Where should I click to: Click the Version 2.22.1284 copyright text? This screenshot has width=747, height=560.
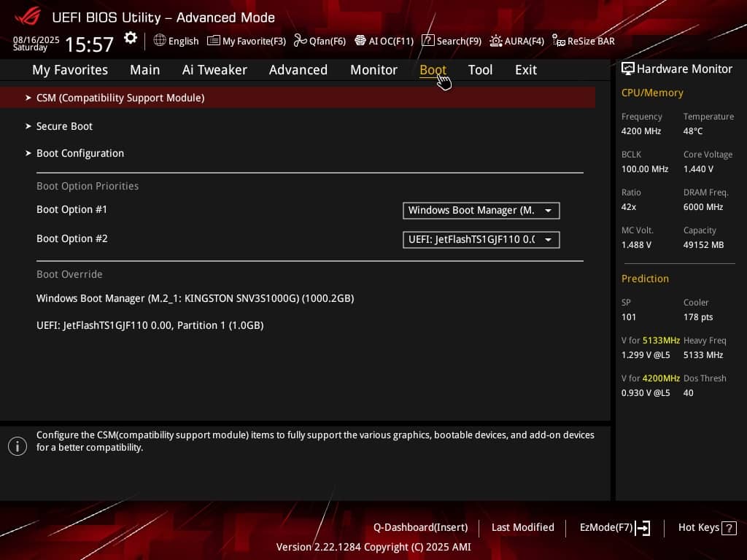pyautogui.click(x=373, y=547)
